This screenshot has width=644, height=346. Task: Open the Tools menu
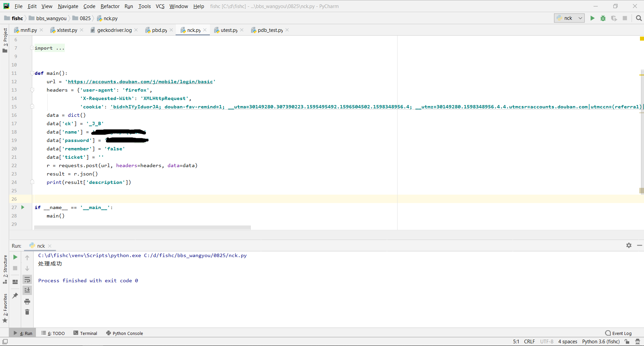coord(144,6)
